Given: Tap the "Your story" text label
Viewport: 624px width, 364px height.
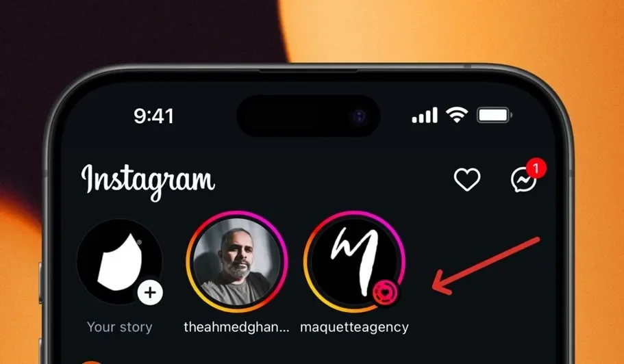Looking at the screenshot, I should point(119,327).
